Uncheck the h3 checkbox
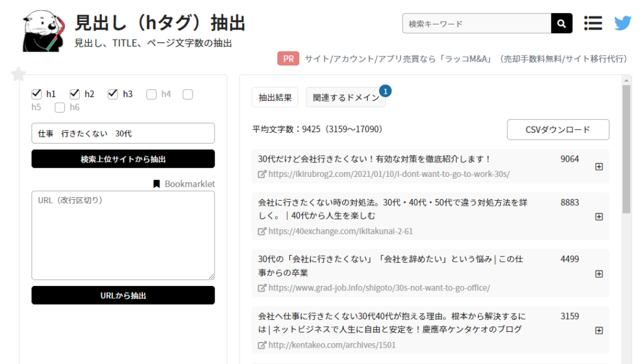The height and width of the screenshot is (364, 644). (113, 94)
